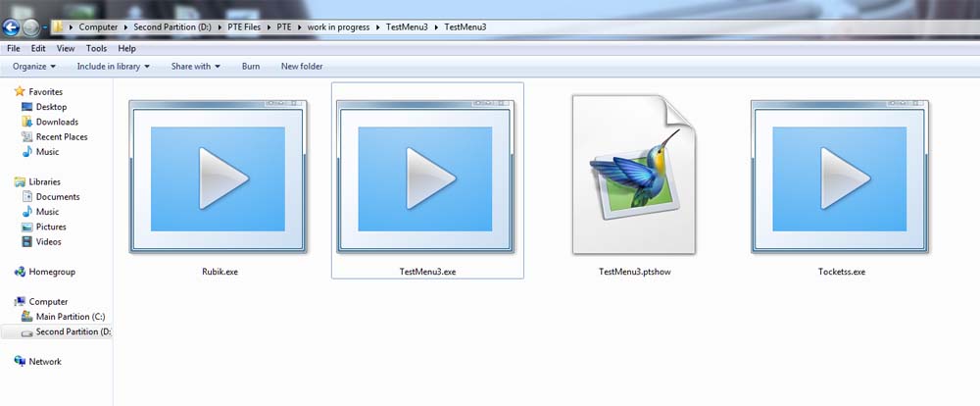Click the Computer icon in sidebar

[20, 301]
